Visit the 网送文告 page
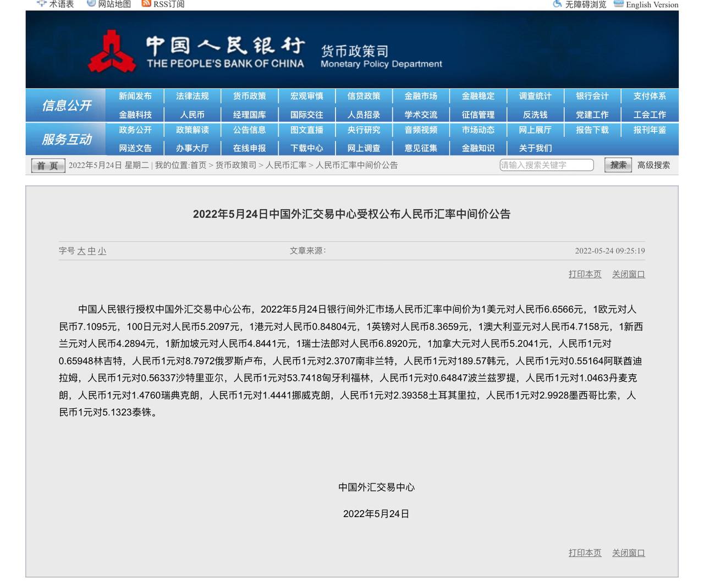Screen dimensions: 704x588 pos(135,148)
